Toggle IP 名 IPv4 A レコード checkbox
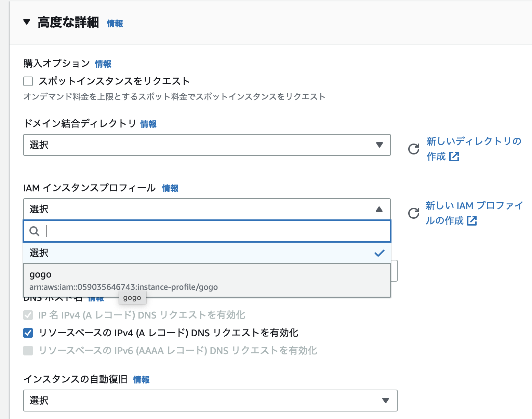The height and width of the screenshot is (419, 532). tap(28, 315)
